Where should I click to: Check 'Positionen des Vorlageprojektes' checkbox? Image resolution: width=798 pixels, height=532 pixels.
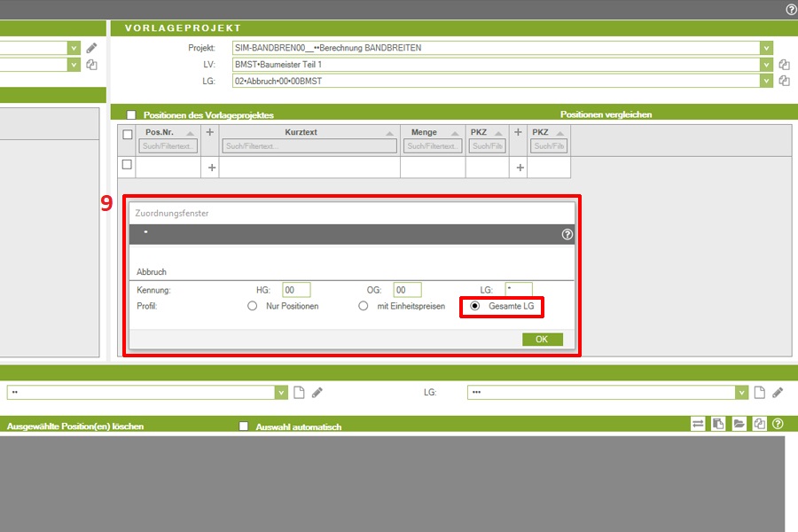pos(131,115)
